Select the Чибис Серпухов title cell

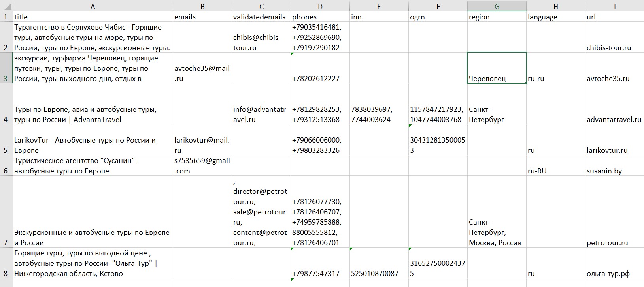[93, 37]
